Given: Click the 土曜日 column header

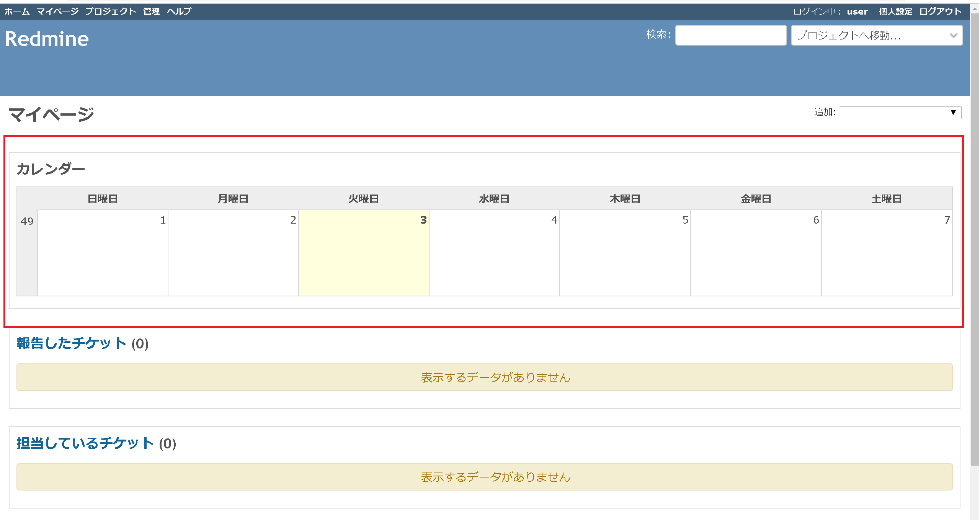Looking at the screenshot, I should pos(887,199).
